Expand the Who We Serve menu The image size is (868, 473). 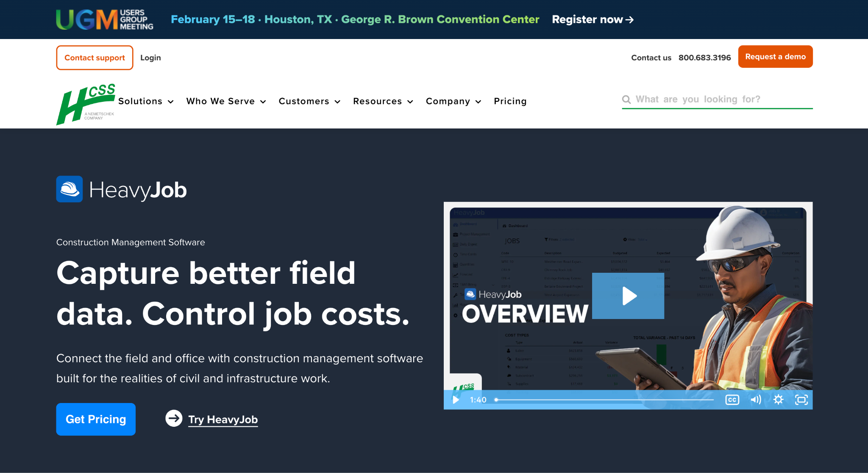(226, 101)
